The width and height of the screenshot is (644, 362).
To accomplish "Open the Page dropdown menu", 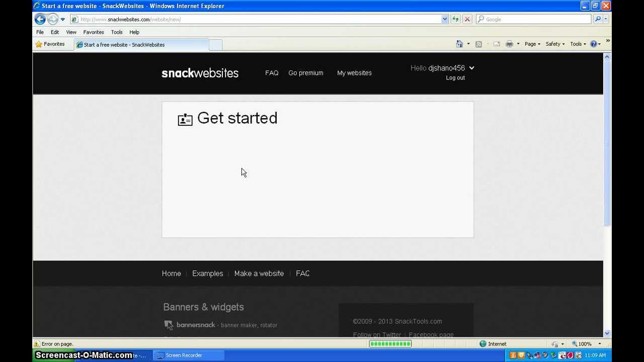I will [x=532, y=44].
